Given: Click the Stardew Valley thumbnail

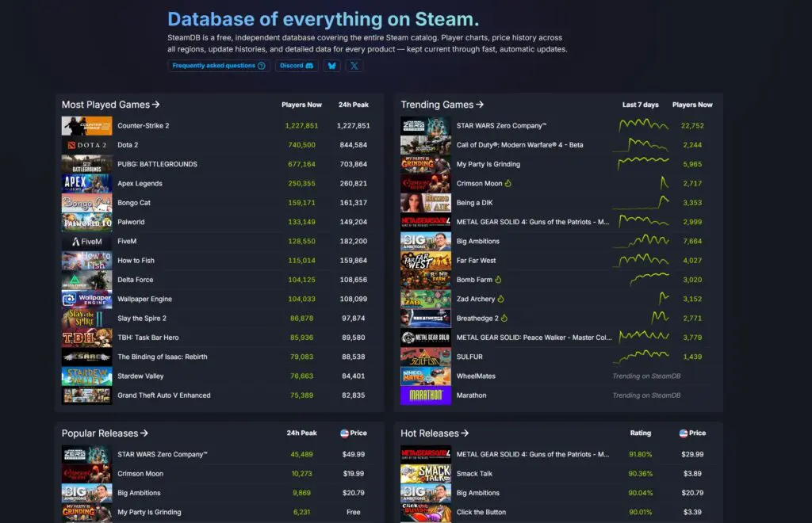Looking at the screenshot, I should pos(86,376).
